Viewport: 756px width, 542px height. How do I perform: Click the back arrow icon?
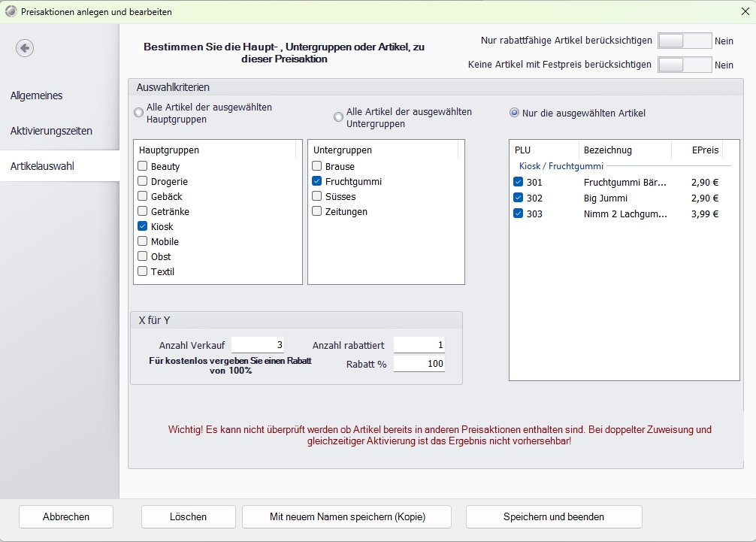tap(25, 48)
